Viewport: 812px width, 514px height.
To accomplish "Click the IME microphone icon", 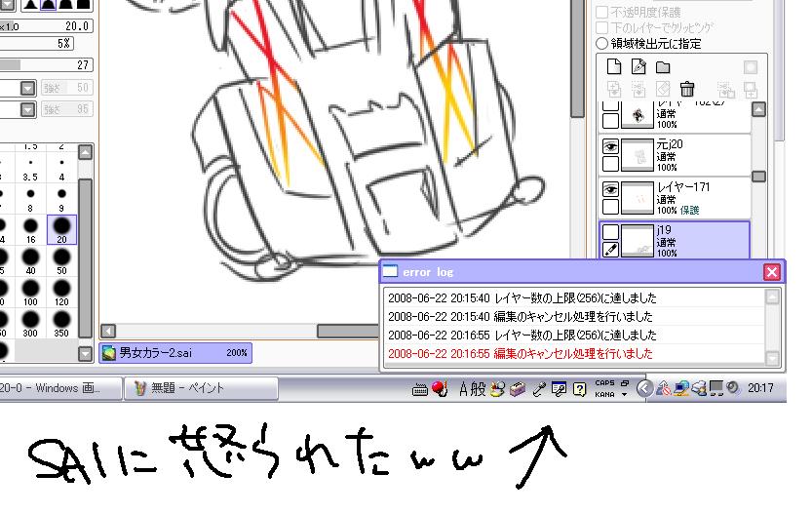I will (x=538, y=389).
